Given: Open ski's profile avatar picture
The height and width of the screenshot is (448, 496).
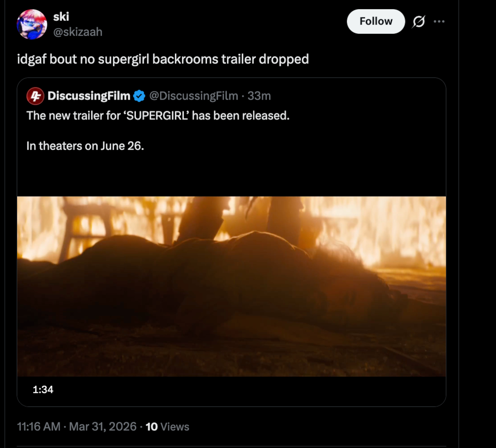Looking at the screenshot, I should click(32, 24).
